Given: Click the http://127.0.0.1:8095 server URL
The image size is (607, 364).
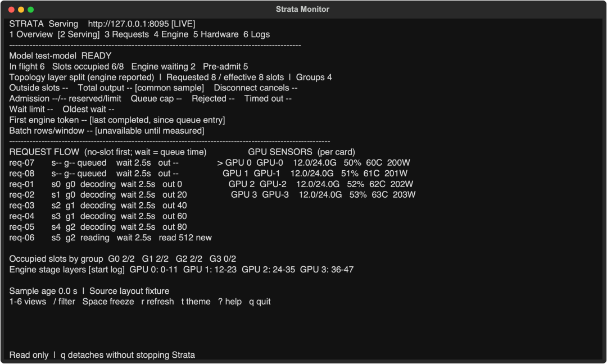Looking at the screenshot, I should tap(129, 24).
